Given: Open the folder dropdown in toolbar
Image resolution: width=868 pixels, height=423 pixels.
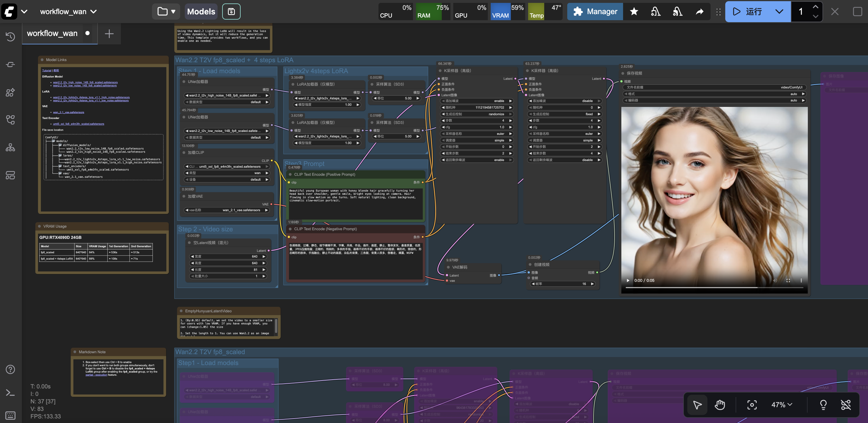Looking at the screenshot, I should (x=166, y=12).
